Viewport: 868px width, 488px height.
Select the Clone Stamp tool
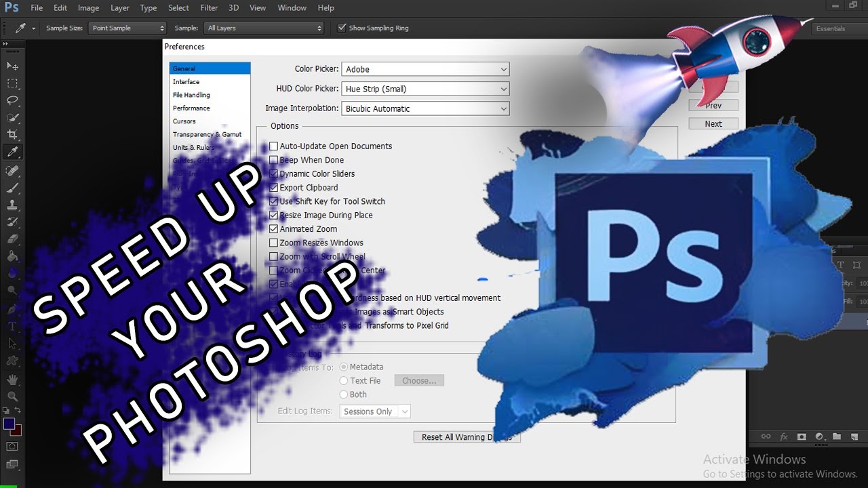click(12, 205)
